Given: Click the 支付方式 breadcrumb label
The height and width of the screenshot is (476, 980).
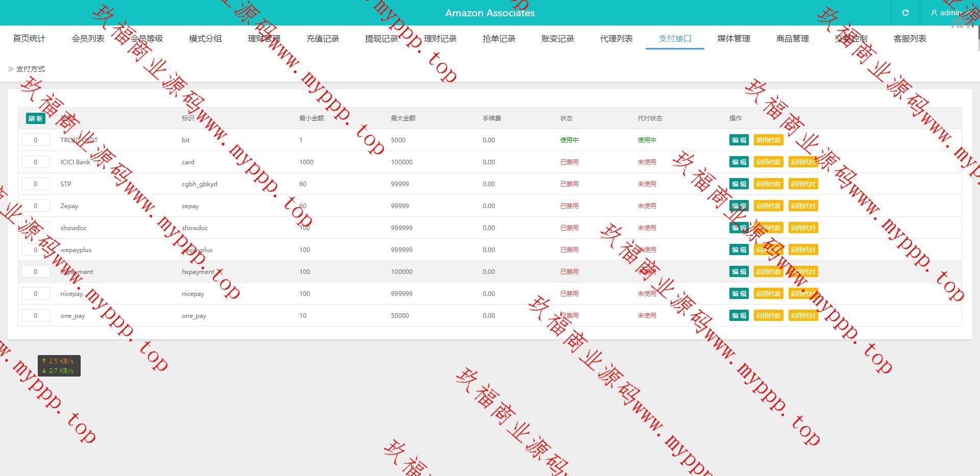Looking at the screenshot, I should point(31,69).
